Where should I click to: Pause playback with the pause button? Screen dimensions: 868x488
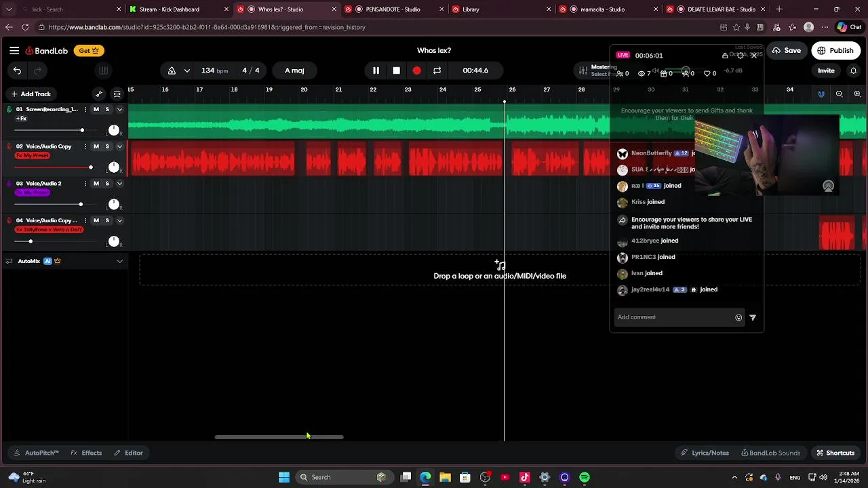point(376,70)
